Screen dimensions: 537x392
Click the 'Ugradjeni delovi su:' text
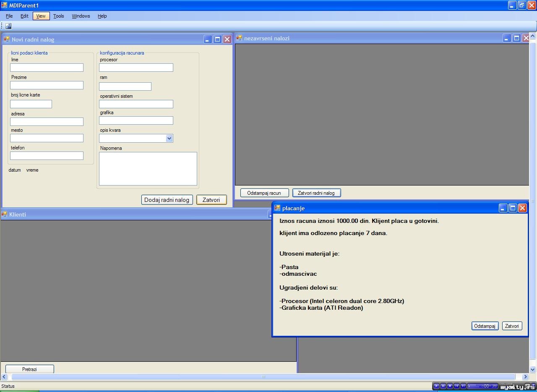coord(309,287)
